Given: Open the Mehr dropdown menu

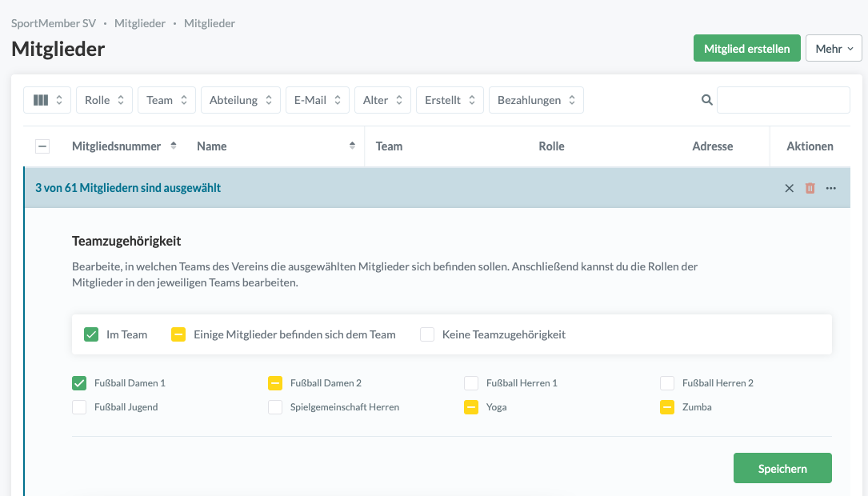Looking at the screenshot, I should [x=833, y=49].
